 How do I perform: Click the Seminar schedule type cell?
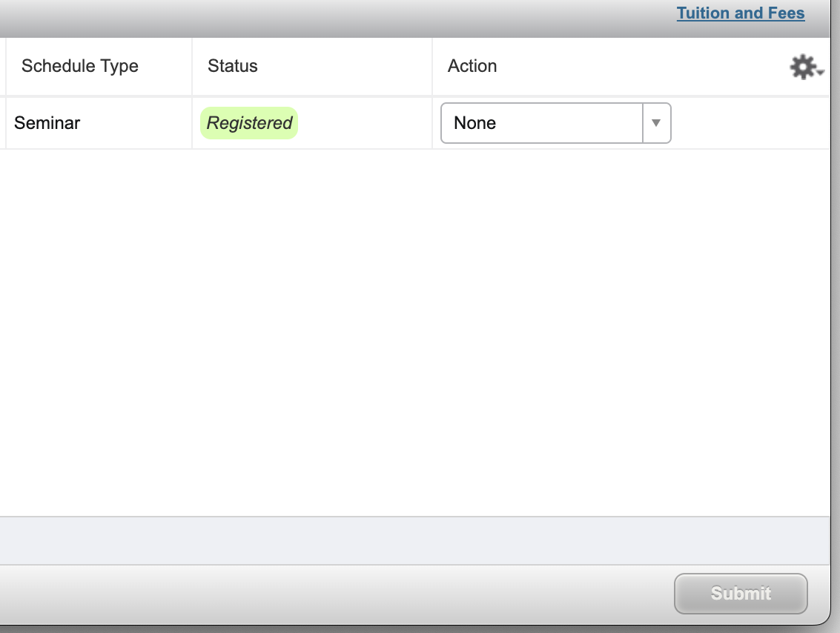(x=47, y=123)
